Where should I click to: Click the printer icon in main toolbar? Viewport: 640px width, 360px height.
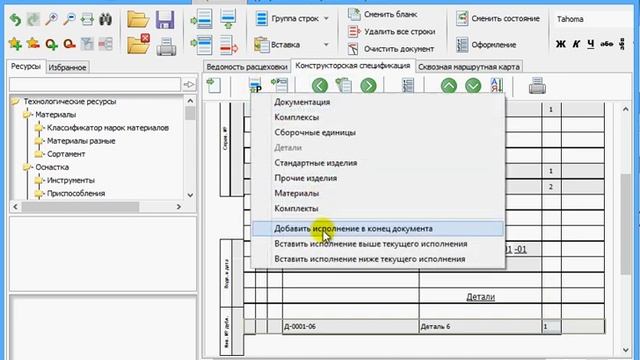pos(167,46)
